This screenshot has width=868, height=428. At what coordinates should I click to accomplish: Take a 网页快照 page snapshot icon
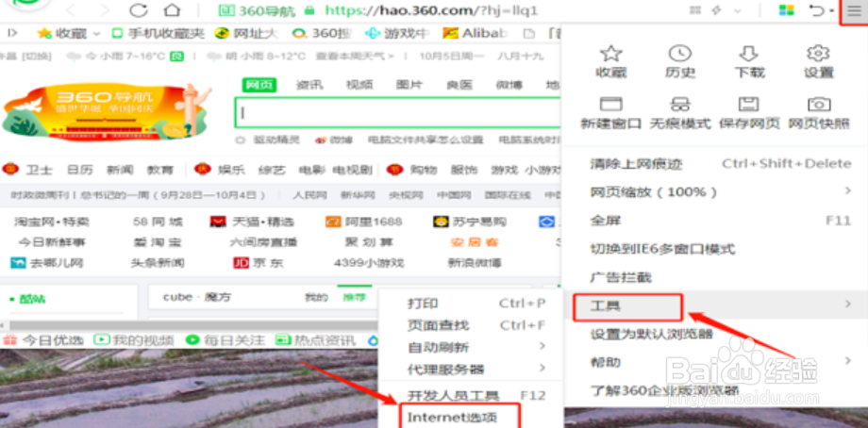[x=819, y=104]
